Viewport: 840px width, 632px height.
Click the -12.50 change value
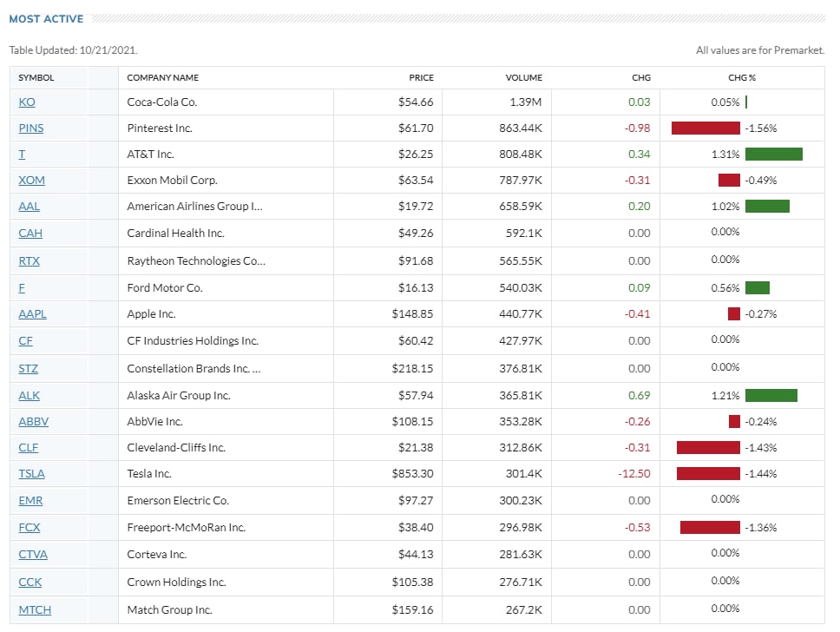coord(634,474)
